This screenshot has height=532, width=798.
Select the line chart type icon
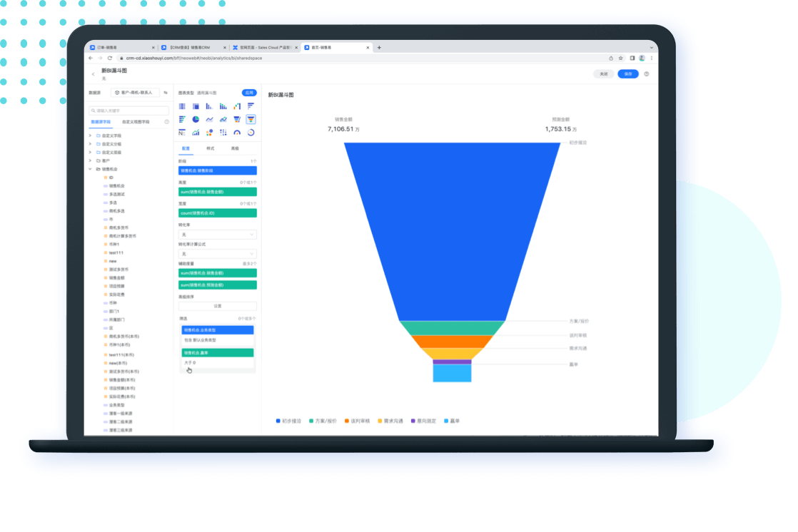209,119
